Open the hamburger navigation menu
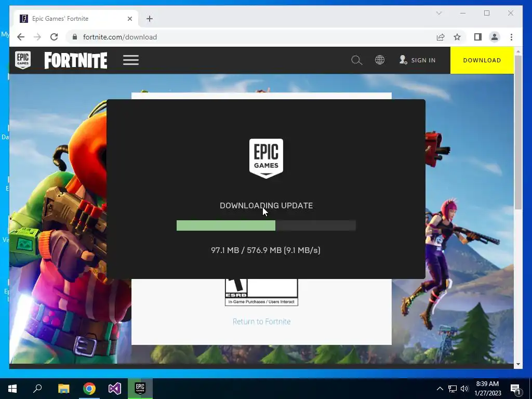This screenshot has height=399, width=532. [130, 60]
